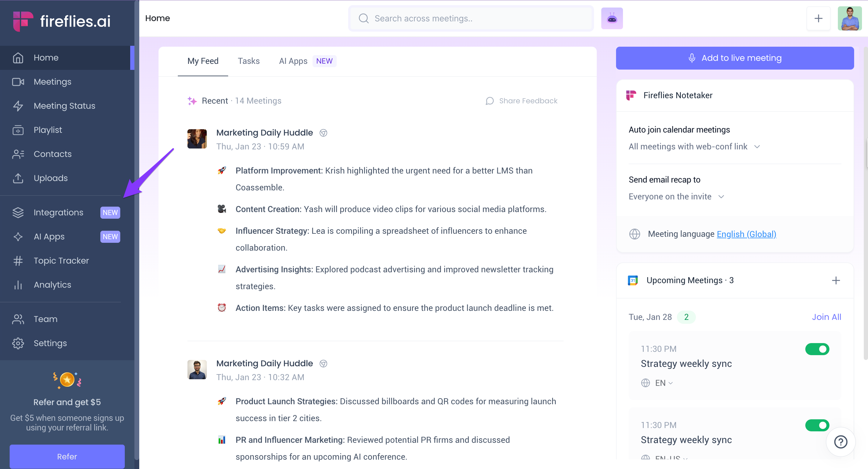Toggle off second Strategy weekly sync
The width and height of the screenshot is (868, 469).
coord(817,425)
